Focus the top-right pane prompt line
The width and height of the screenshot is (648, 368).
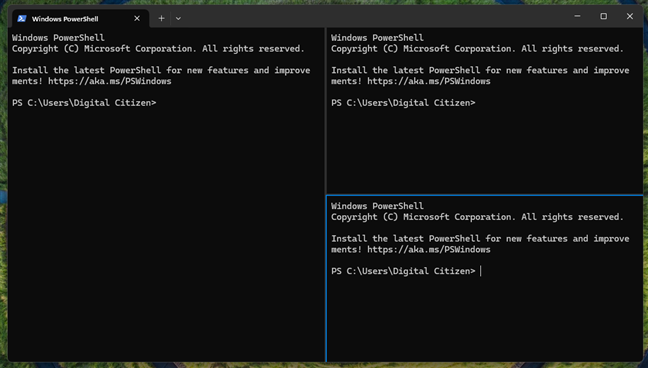point(403,103)
